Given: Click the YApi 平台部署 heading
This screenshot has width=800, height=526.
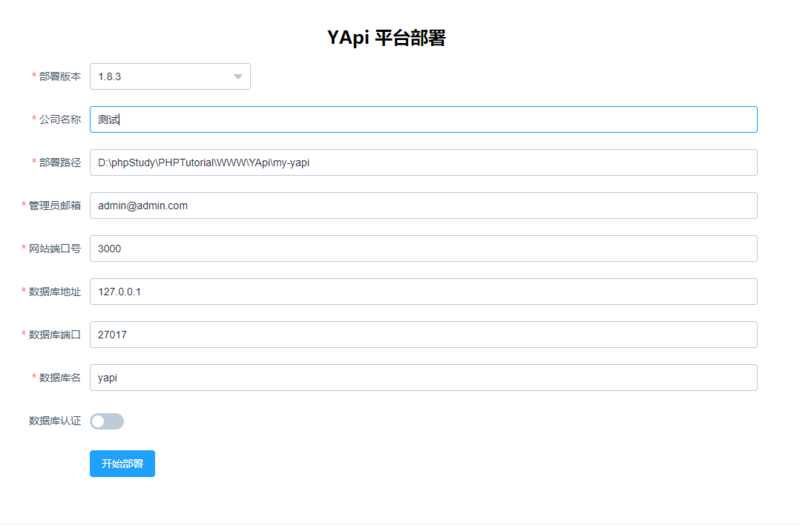Looking at the screenshot, I should [x=386, y=38].
